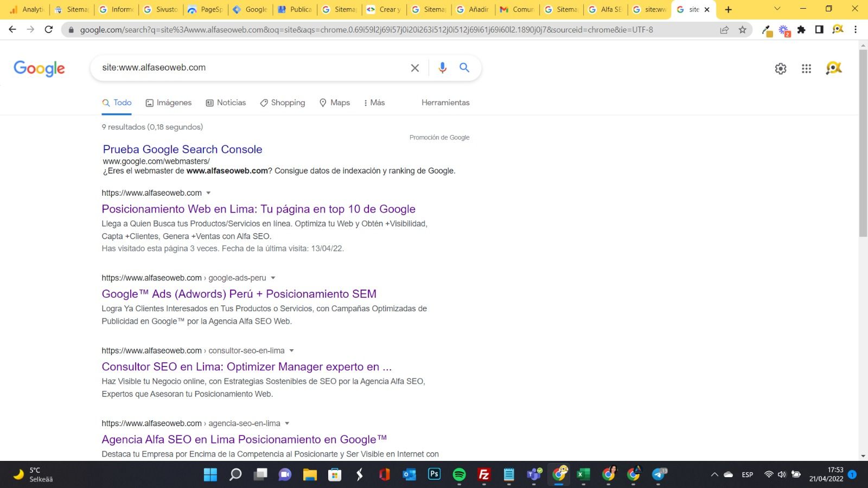The image size is (868, 488).
Task: Launch Spotify from the taskbar
Action: click(459, 475)
